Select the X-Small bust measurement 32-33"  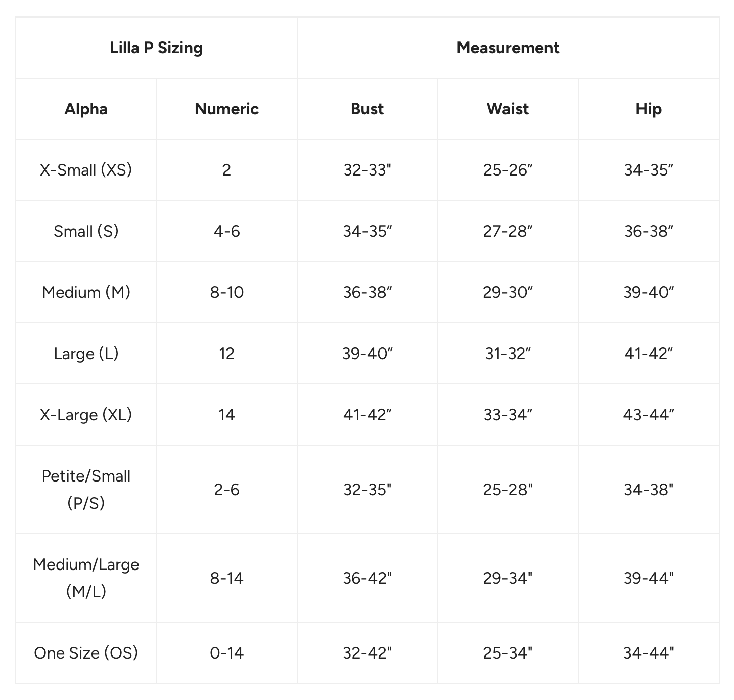[x=368, y=170]
